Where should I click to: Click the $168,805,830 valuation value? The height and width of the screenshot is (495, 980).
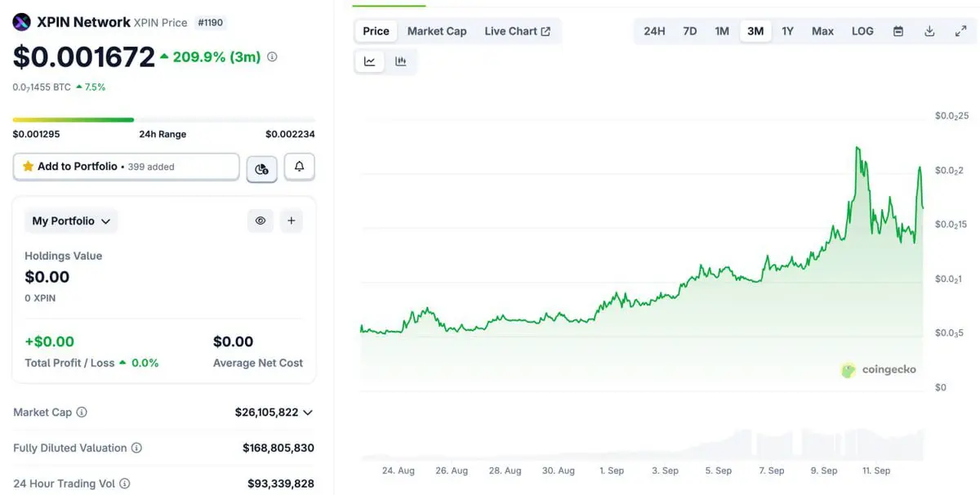coord(278,448)
